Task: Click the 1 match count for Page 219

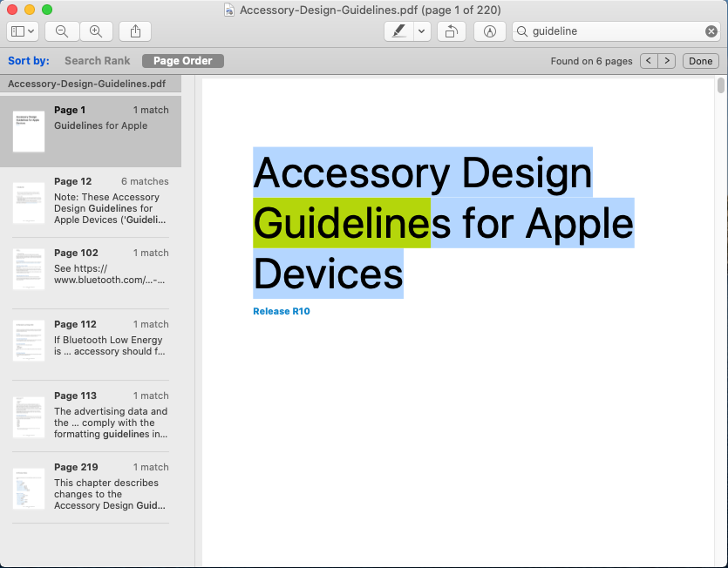Action: (x=151, y=467)
